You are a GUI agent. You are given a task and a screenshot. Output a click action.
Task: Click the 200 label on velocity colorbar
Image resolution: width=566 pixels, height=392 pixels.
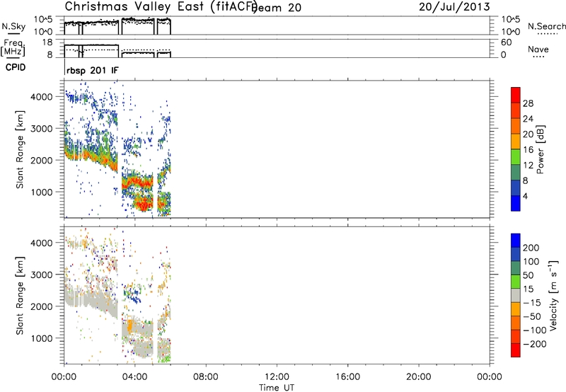tap(531, 248)
